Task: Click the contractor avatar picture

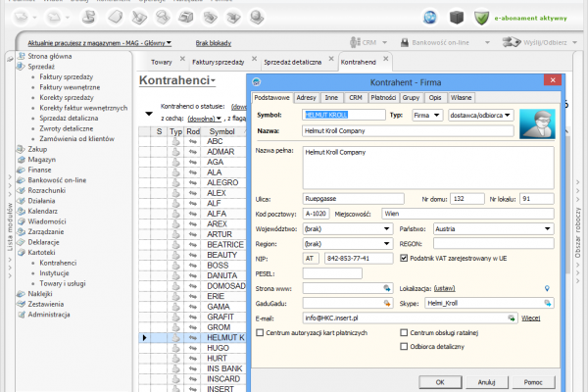Action: (x=537, y=122)
